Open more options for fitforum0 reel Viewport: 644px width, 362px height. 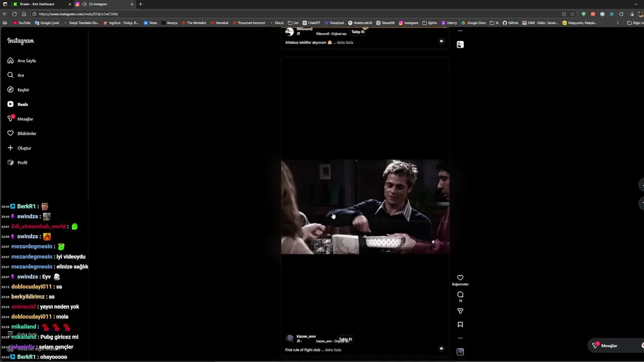460,31
